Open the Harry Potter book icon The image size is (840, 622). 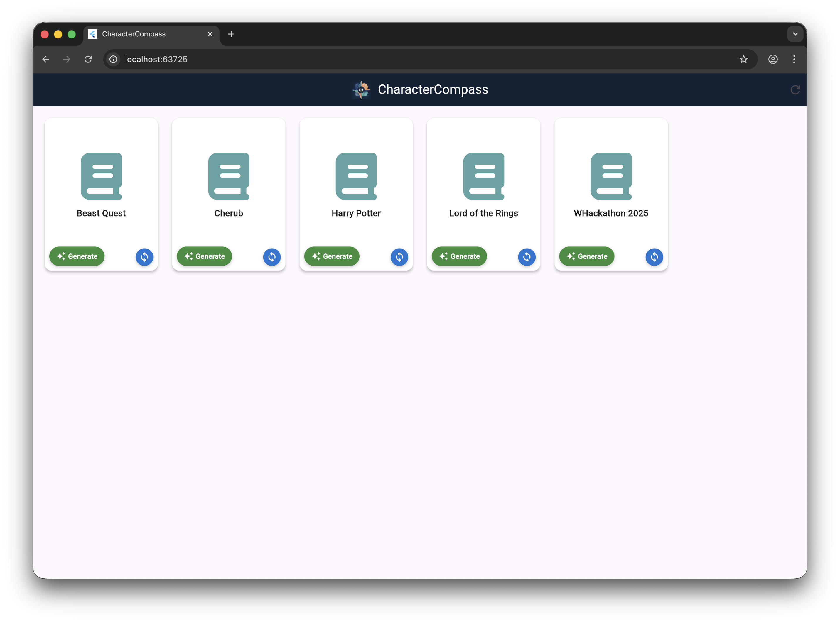[x=356, y=176]
